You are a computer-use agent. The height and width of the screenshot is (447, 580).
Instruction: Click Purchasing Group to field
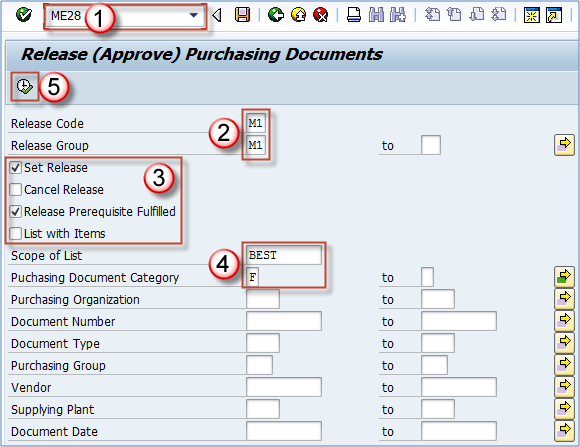coord(434,365)
